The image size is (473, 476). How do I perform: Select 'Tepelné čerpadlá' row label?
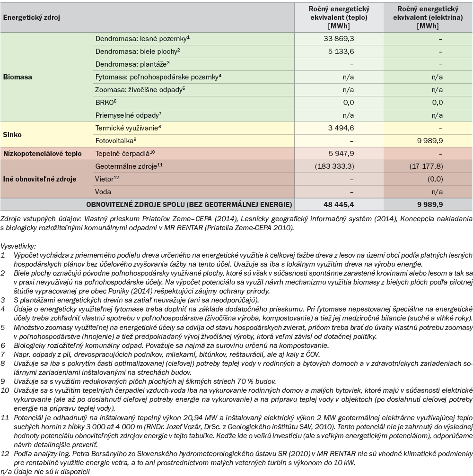[x=125, y=153]
